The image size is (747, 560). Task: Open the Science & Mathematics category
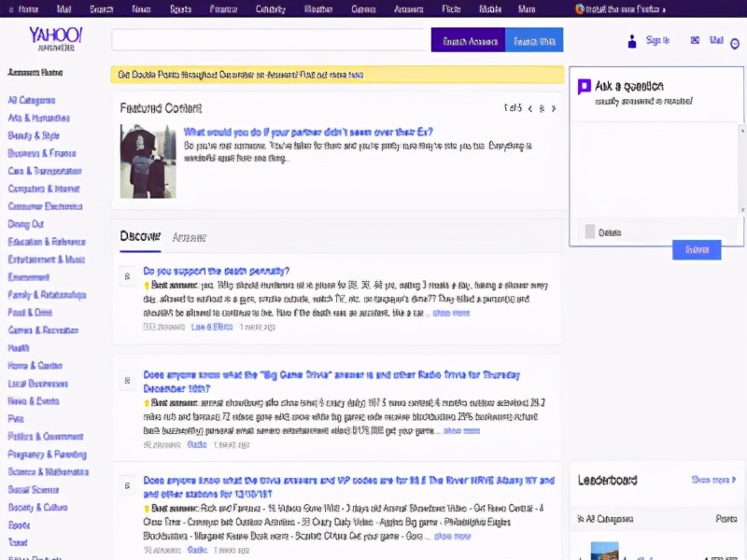pos(49,471)
